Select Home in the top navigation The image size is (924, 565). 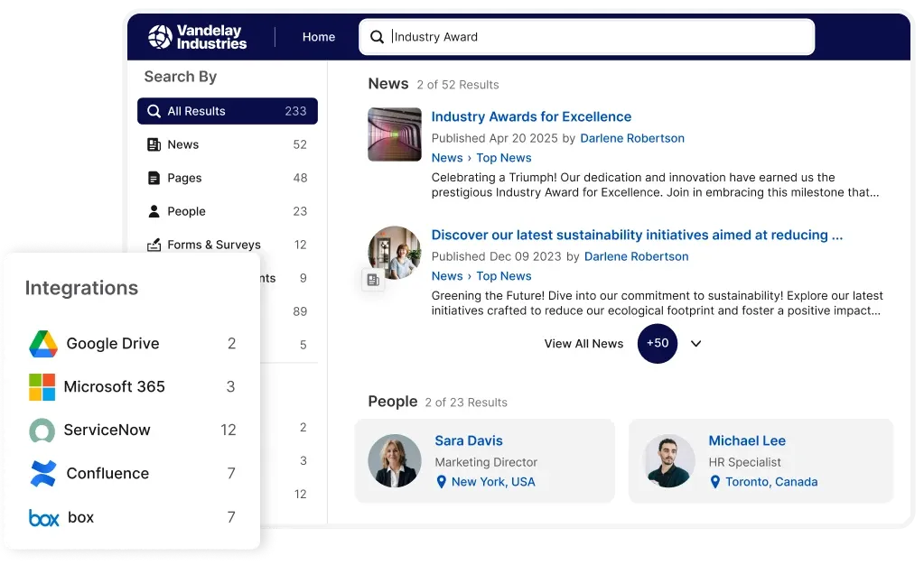click(318, 37)
